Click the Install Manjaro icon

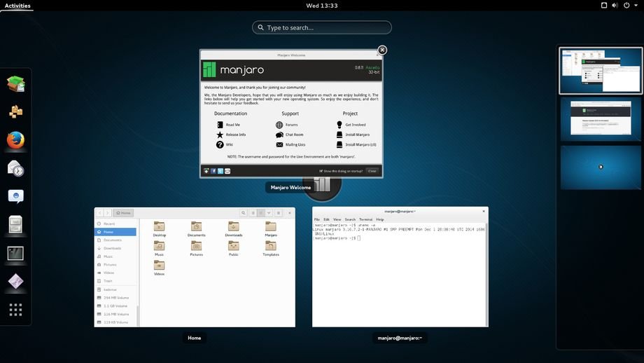pyautogui.click(x=339, y=135)
